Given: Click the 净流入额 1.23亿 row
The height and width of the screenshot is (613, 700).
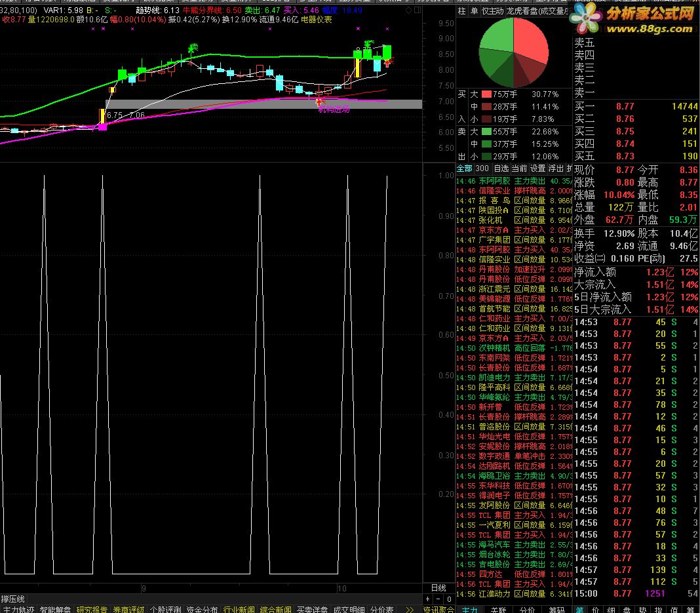Looking at the screenshot, I should point(636,272).
